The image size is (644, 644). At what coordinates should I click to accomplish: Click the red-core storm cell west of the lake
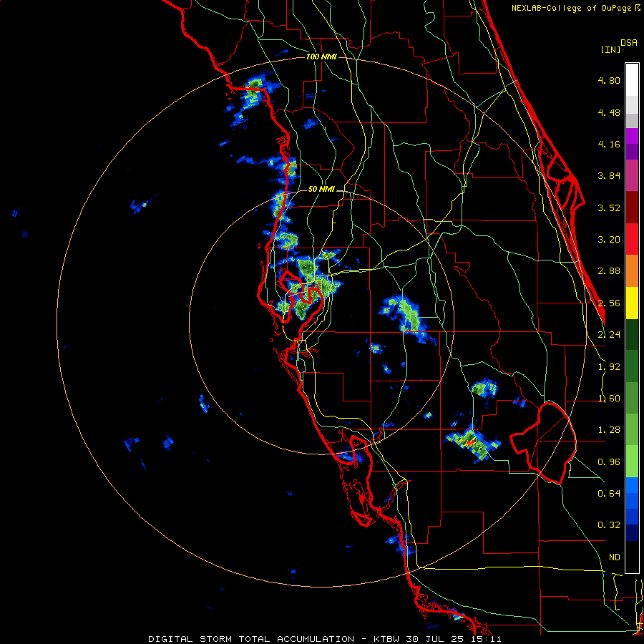[471, 442]
